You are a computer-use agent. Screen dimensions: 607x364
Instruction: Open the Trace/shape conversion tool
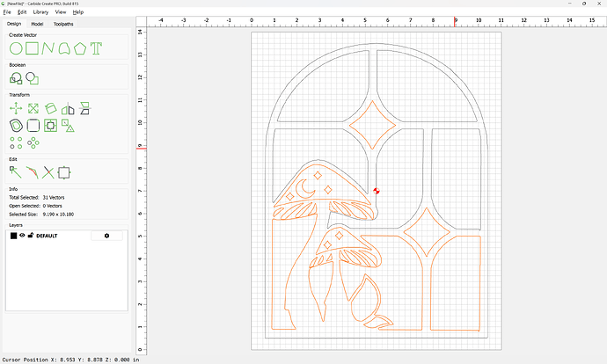pyautogui.click(x=68, y=126)
